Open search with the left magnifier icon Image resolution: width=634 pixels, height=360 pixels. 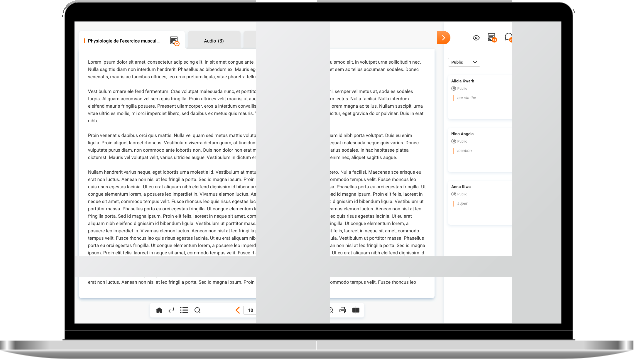click(197, 310)
